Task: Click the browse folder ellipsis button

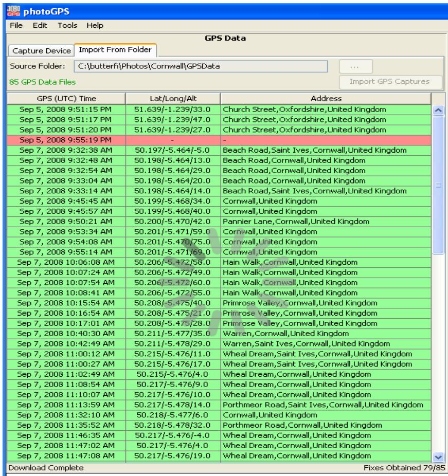Action: click(355, 66)
